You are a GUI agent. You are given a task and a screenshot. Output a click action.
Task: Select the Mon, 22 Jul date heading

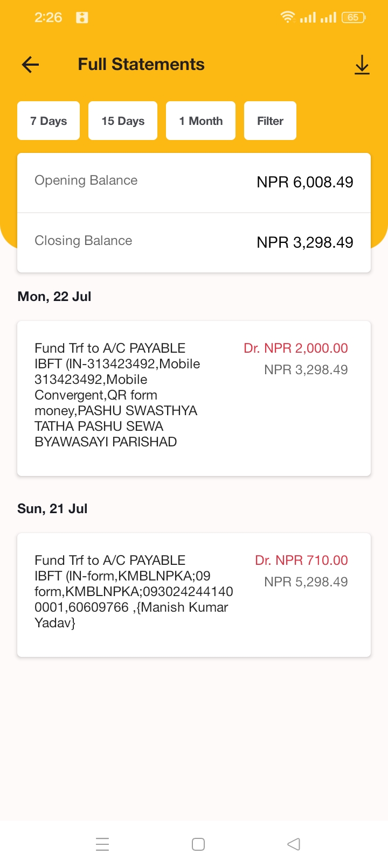click(x=54, y=297)
